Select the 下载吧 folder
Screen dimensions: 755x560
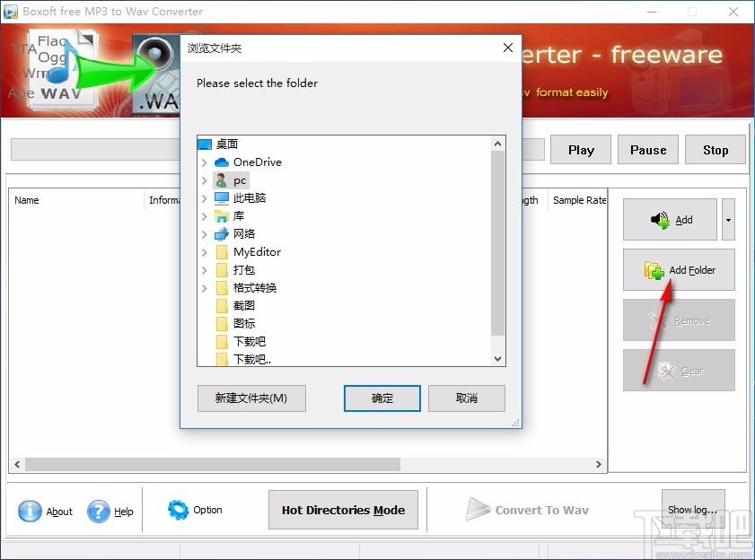click(241, 341)
